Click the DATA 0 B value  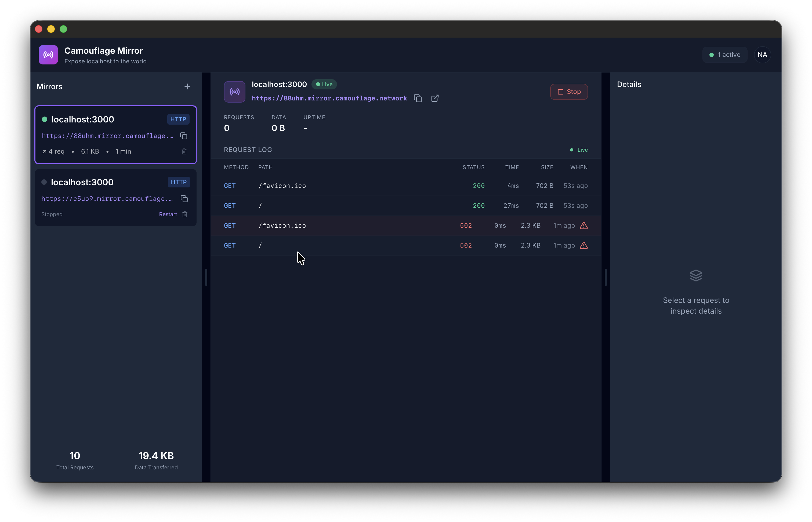278,128
